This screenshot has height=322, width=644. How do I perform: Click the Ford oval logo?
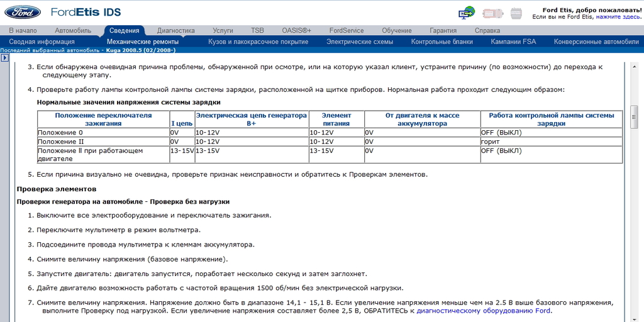(23, 12)
